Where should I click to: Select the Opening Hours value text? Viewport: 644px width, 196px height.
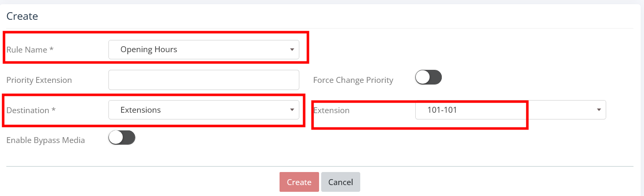click(149, 50)
